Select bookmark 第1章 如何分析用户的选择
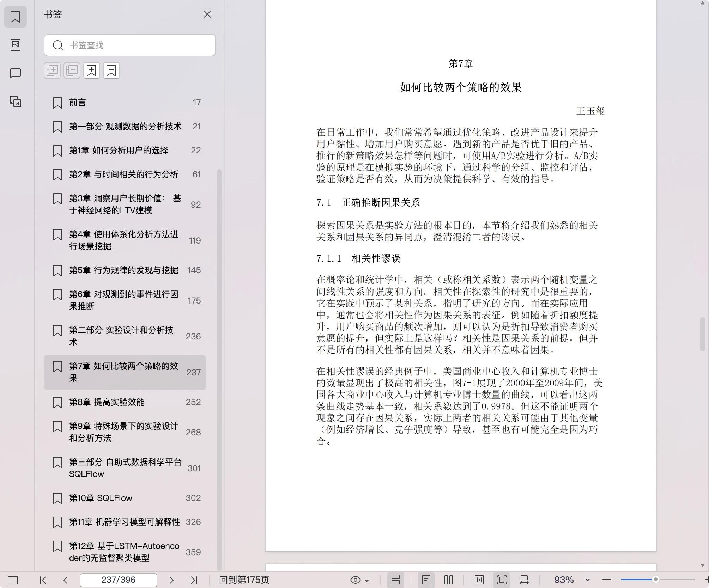Image resolution: width=709 pixels, height=588 pixels. coord(125,151)
